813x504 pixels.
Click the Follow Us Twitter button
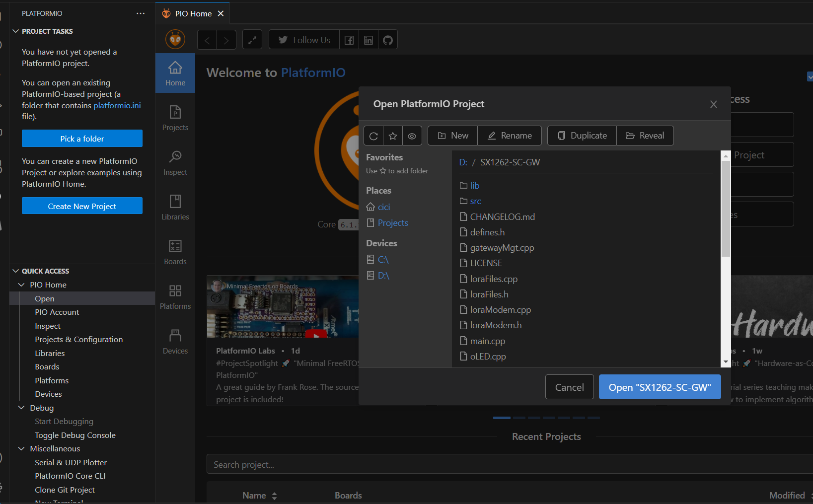[x=304, y=40]
